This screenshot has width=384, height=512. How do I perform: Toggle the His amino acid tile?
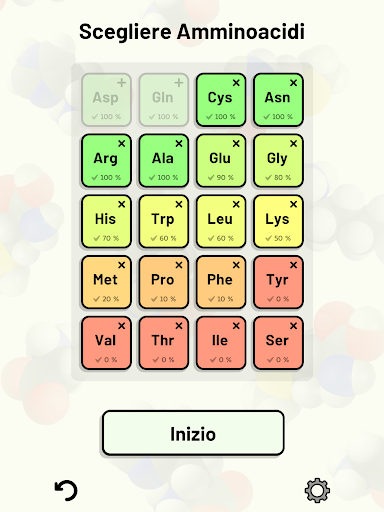pos(106,221)
